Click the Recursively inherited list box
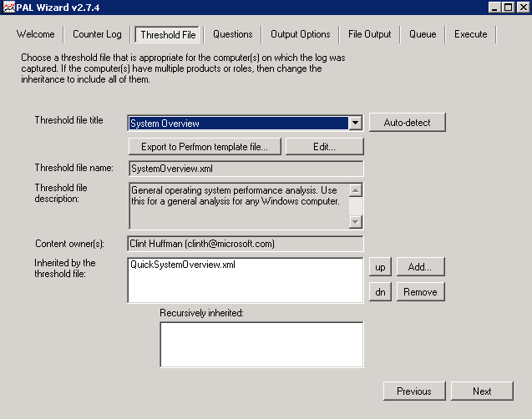This screenshot has height=419, width=532. click(261, 345)
